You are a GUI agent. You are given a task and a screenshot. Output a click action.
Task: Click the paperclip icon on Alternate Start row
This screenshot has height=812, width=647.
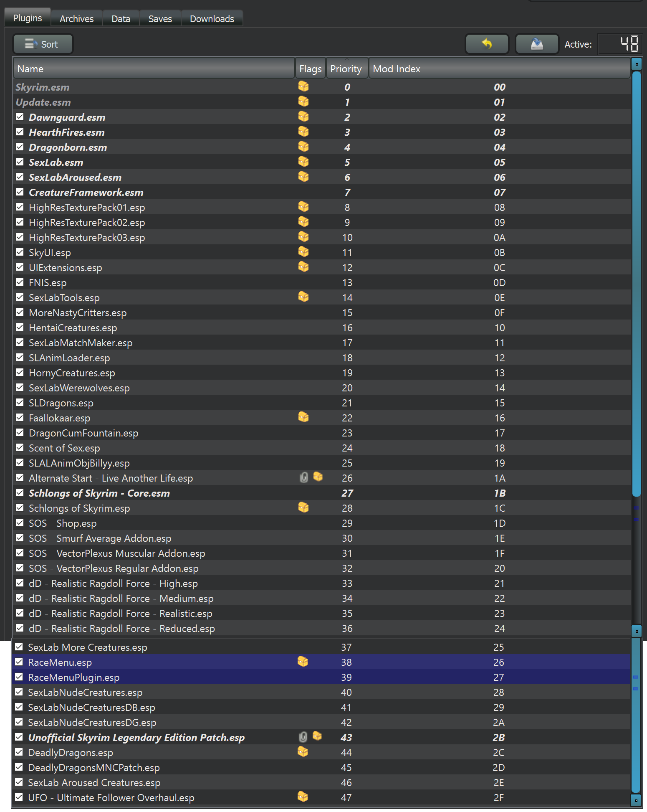tap(304, 477)
